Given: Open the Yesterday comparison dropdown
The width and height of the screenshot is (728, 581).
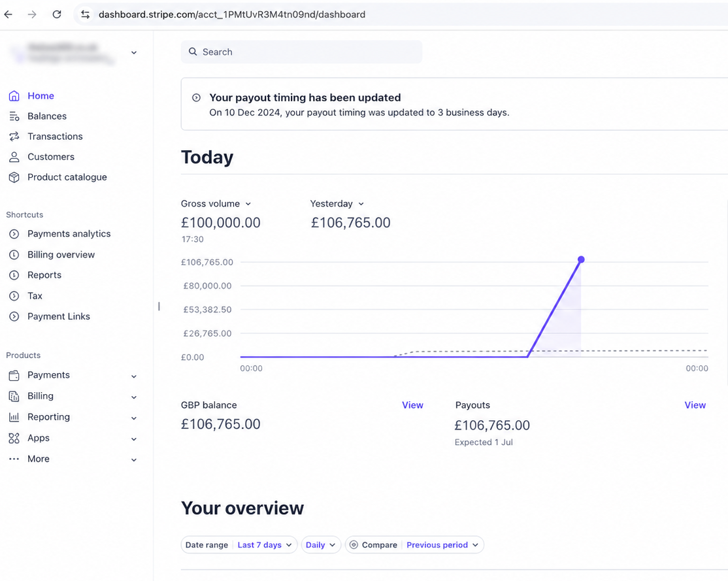Looking at the screenshot, I should click(361, 204).
